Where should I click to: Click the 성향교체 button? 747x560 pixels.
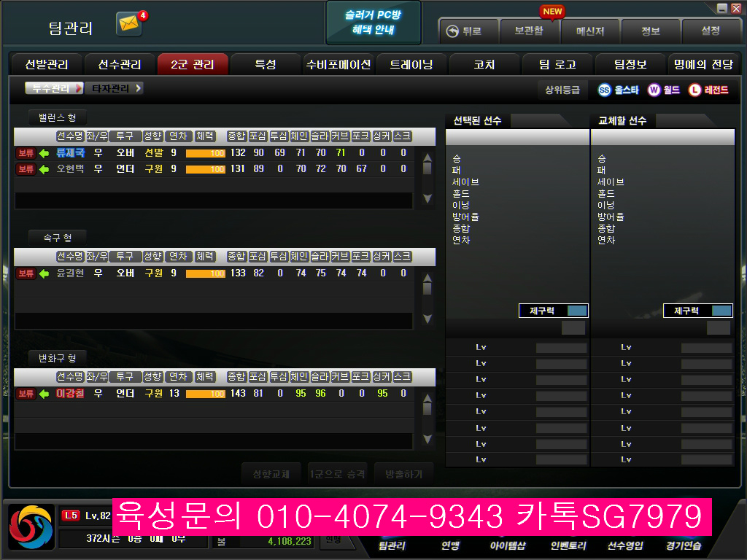(271, 474)
